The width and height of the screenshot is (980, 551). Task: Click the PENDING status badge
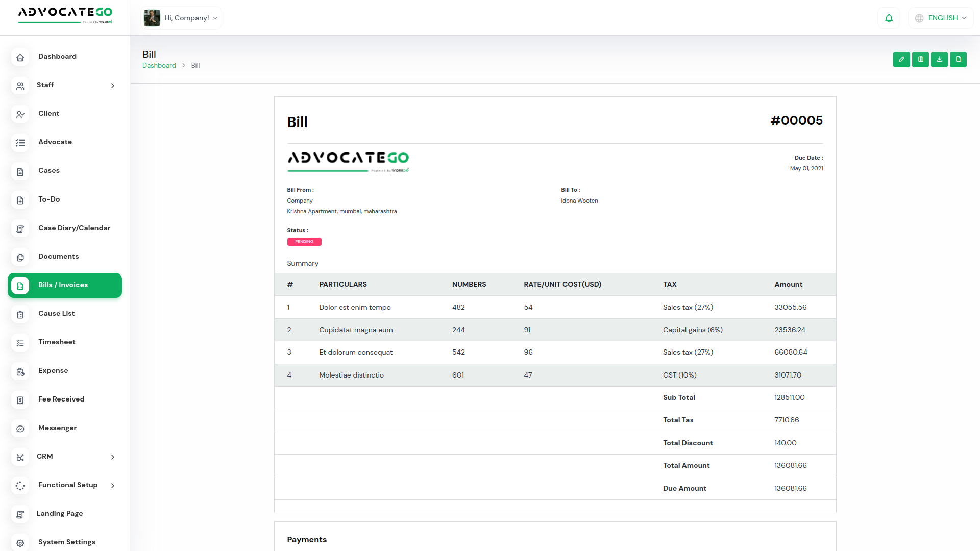[x=304, y=242]
